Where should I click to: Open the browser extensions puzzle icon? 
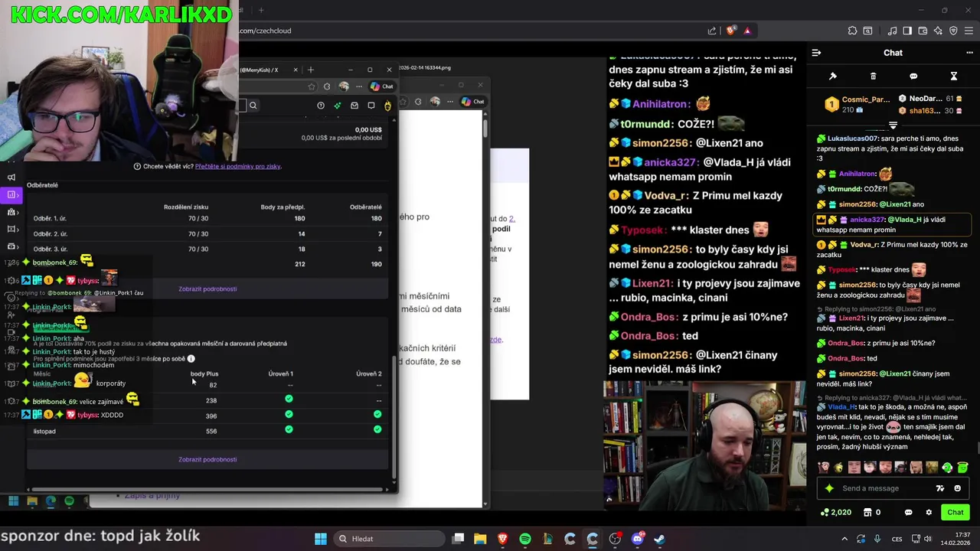[x=852, y=31]
